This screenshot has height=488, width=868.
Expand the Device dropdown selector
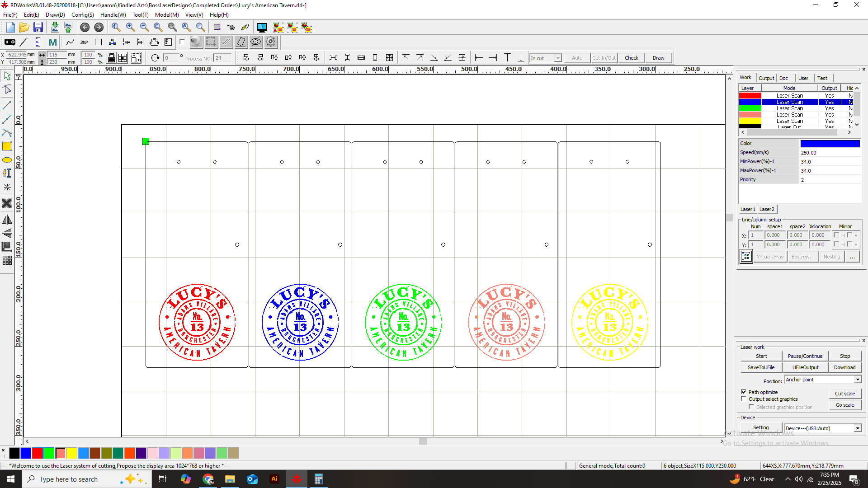tap(856, 428)
